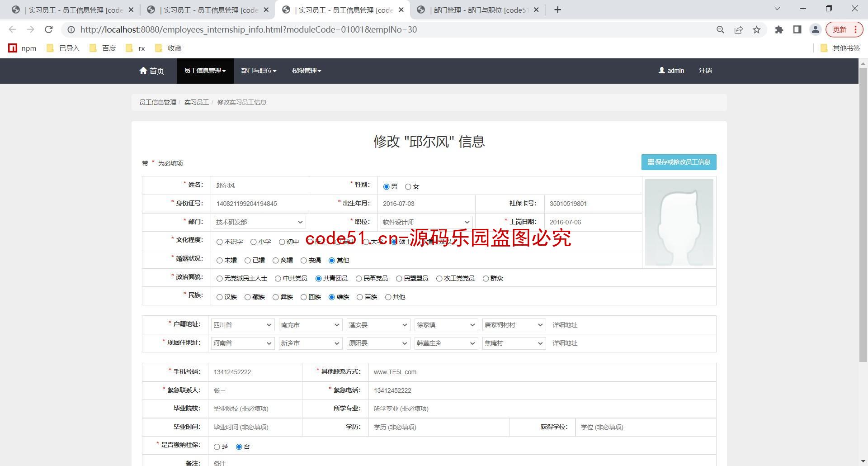The height and width of the screenshot is (466, 868).
Task: Open the extensions puzzle icon
Action: click(x=779, y=29)
